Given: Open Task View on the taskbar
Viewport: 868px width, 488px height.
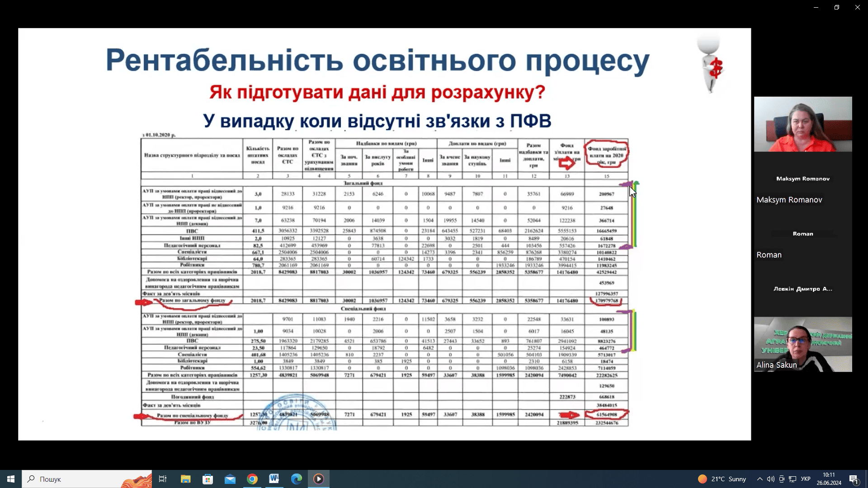Looking at the screenshot, I should pyautogui.click(x=163, y=479).
